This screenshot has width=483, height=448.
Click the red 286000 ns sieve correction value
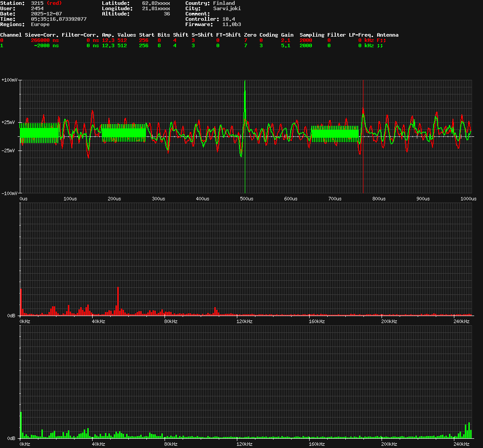click(45, 40)
